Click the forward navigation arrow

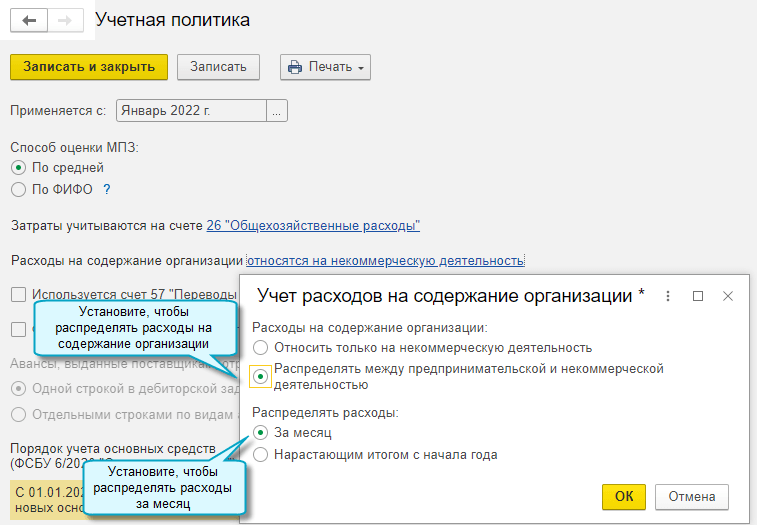click(x=65, y=20)
